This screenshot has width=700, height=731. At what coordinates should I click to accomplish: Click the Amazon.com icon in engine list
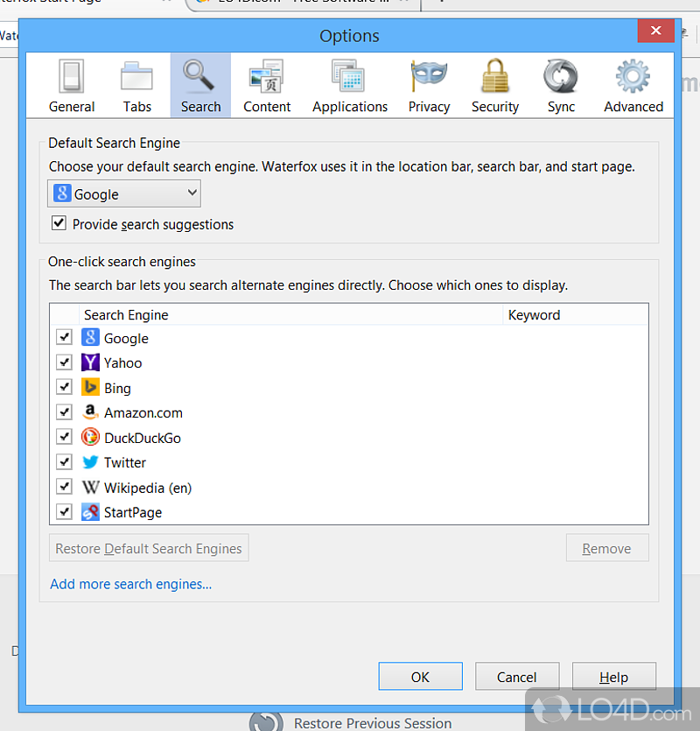[90, 412]
